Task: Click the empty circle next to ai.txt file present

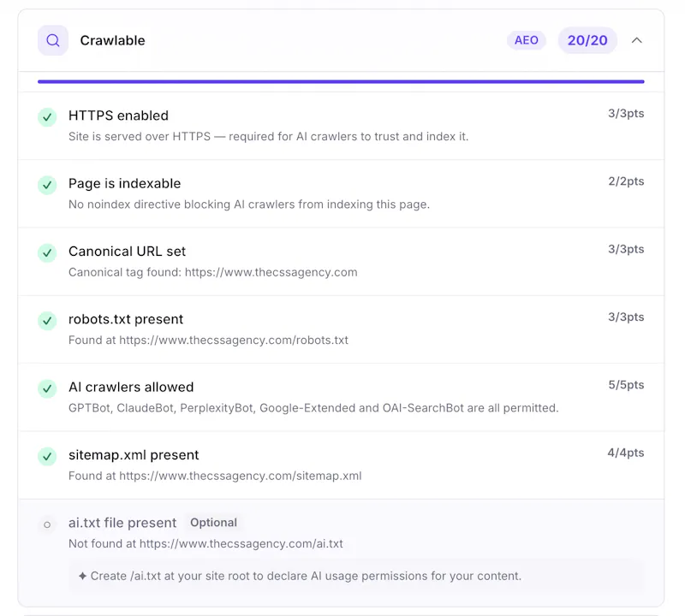Action: tap(47, 524)
